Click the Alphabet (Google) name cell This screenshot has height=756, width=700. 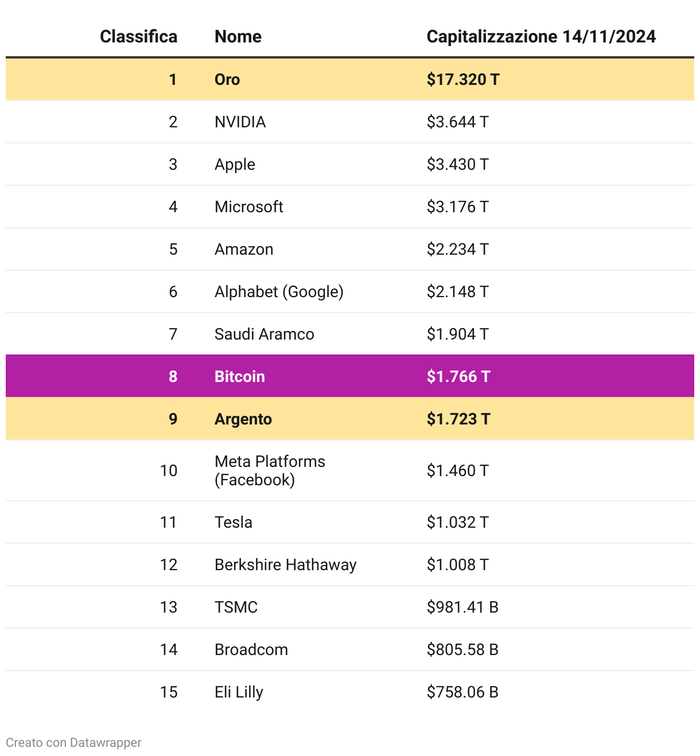279,291
